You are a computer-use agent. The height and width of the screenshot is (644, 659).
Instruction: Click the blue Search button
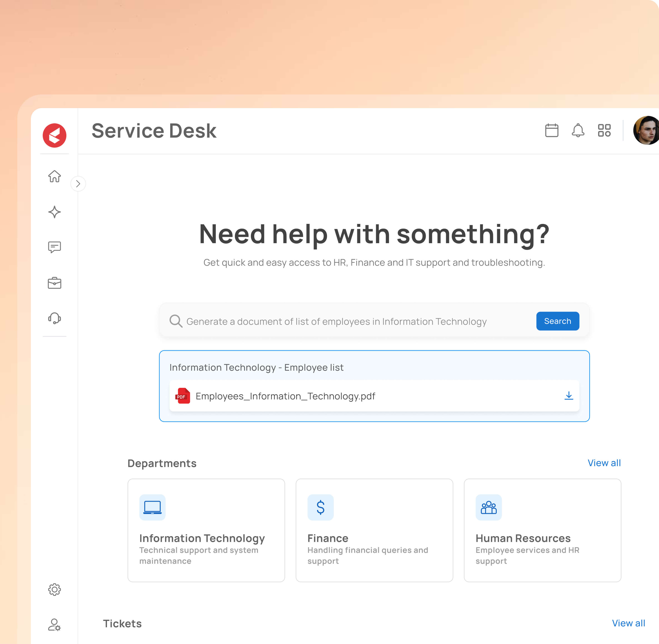coord(557,321)
